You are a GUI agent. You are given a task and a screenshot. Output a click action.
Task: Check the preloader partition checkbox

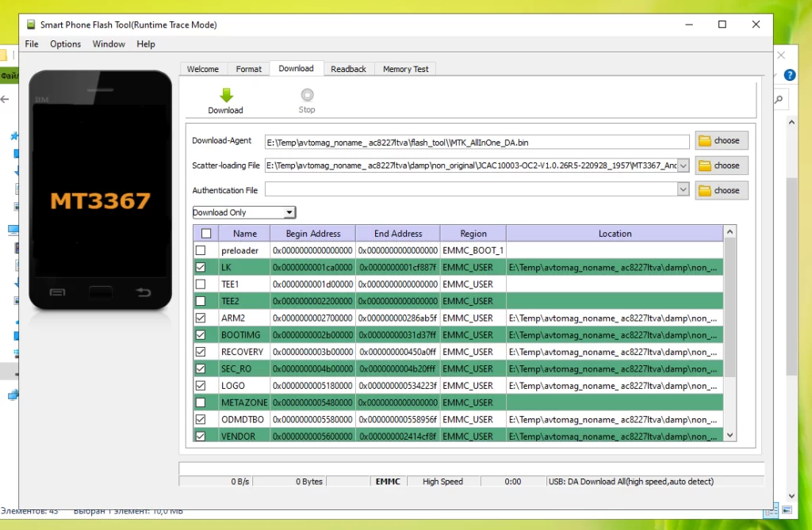coord(201,250)
